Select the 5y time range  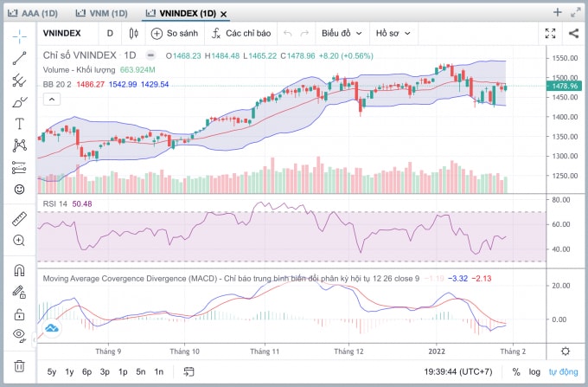[52, 372]
